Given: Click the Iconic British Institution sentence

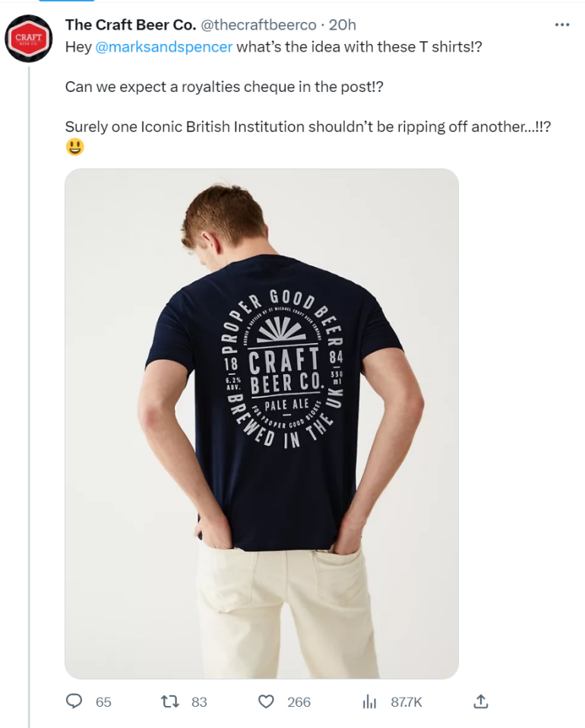Looking at the screenshot, I should tap(308, 127).
